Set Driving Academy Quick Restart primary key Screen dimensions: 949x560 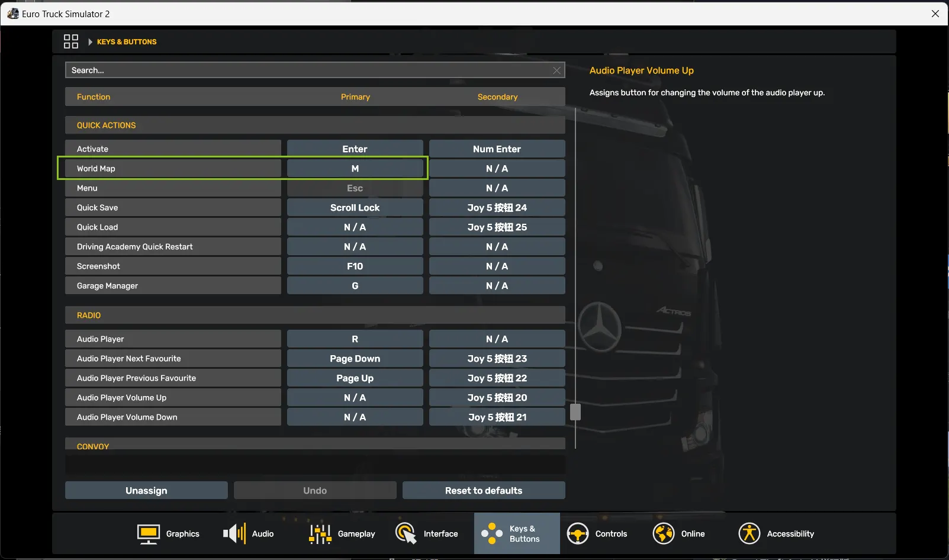click(x=355, y=247)
